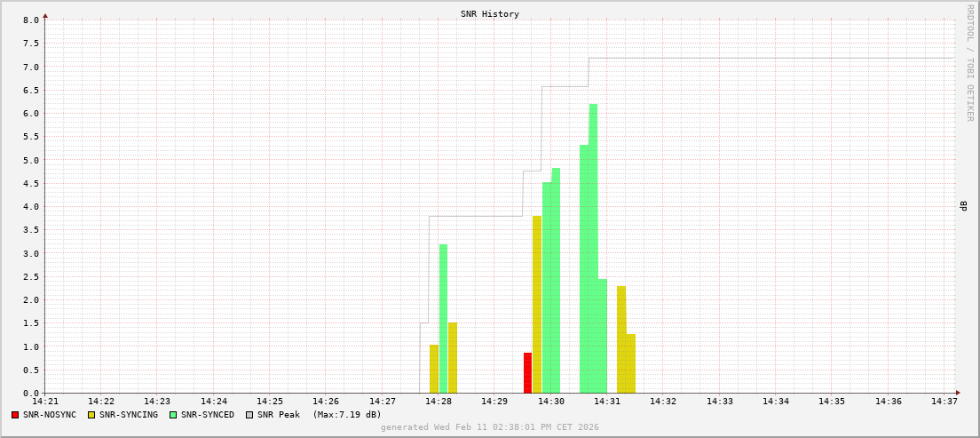Click the 8.0 value on y-axis
The width and height of the screenshot is (980, 438).
(30, 20)
